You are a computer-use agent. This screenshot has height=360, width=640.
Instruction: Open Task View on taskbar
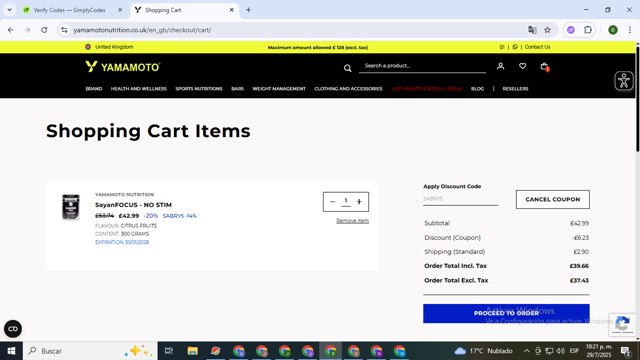(169, 351)
